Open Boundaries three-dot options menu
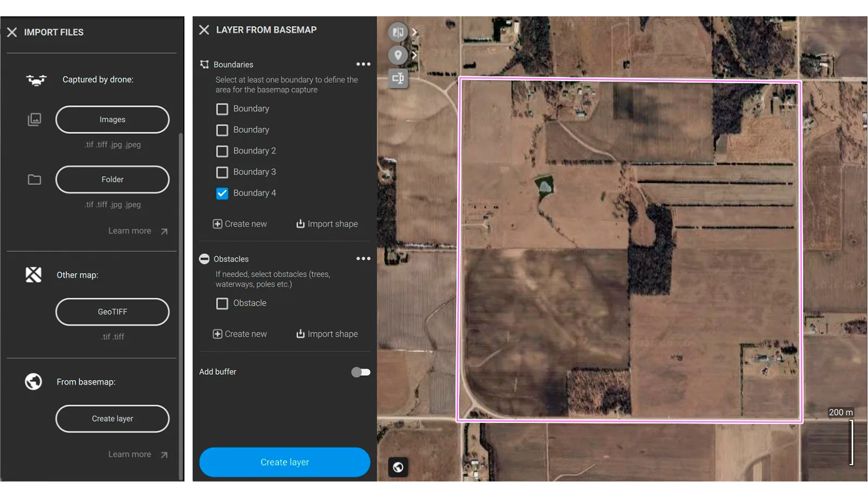Image resolution: width=868 pixels, height=488 pixels. pos(363,64)
